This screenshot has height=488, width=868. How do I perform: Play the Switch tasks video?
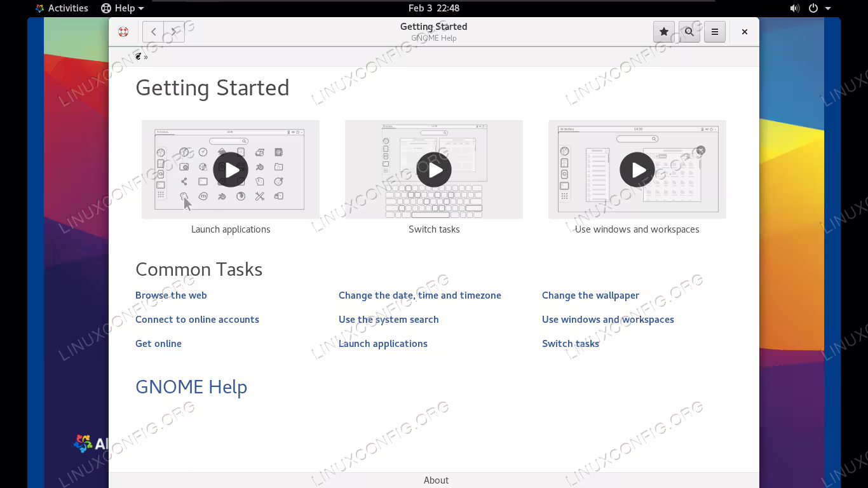coord(434,170)
